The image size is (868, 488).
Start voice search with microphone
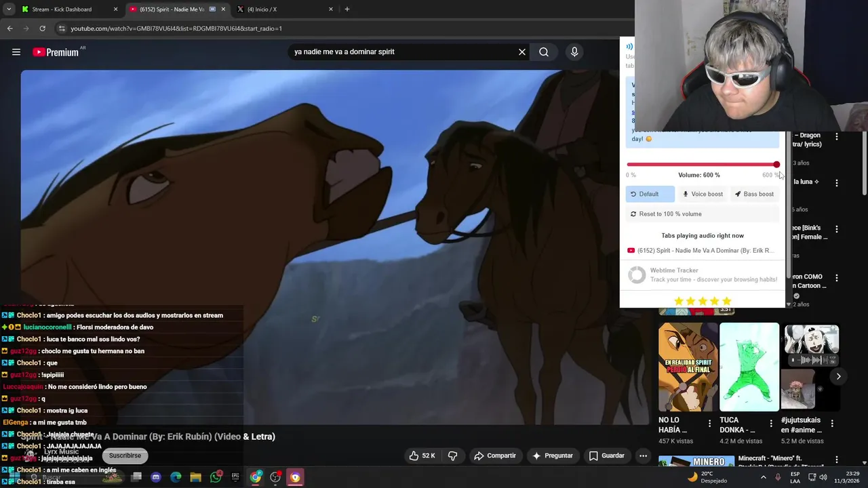(x=574, y=52)
